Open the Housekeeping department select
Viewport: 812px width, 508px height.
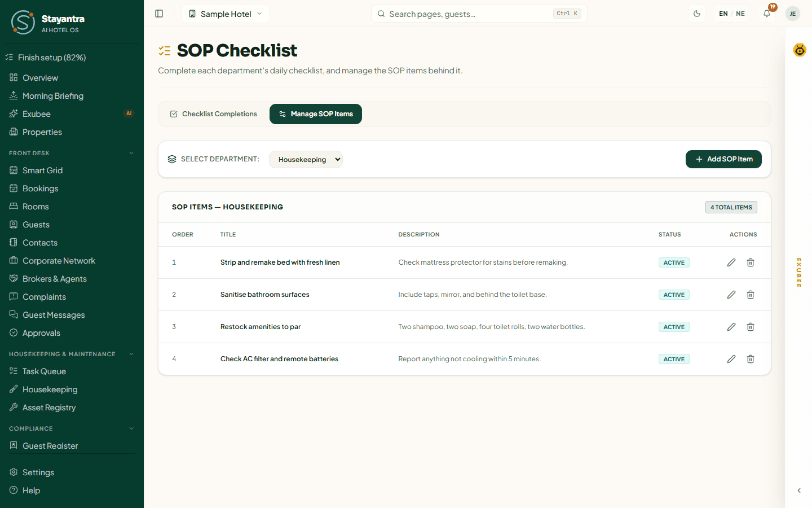[306, 159]
